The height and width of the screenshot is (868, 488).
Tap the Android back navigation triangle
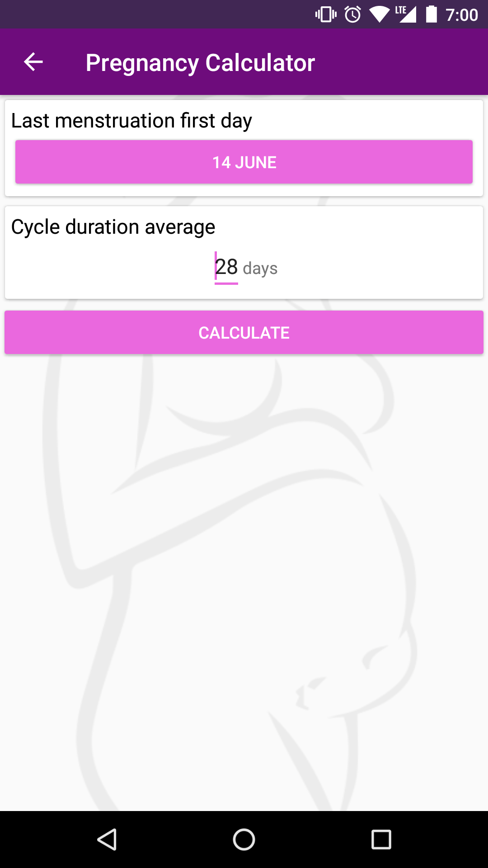108,840
